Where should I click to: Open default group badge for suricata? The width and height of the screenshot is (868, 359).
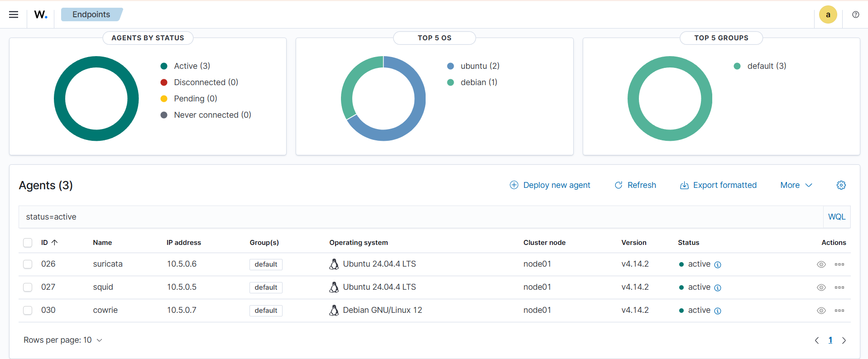point(266,264)
